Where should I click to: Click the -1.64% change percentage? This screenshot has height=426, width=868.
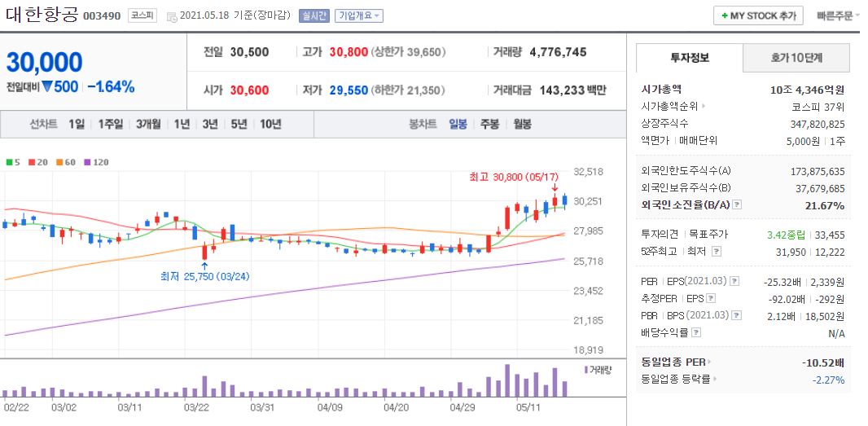click(111, 87)
